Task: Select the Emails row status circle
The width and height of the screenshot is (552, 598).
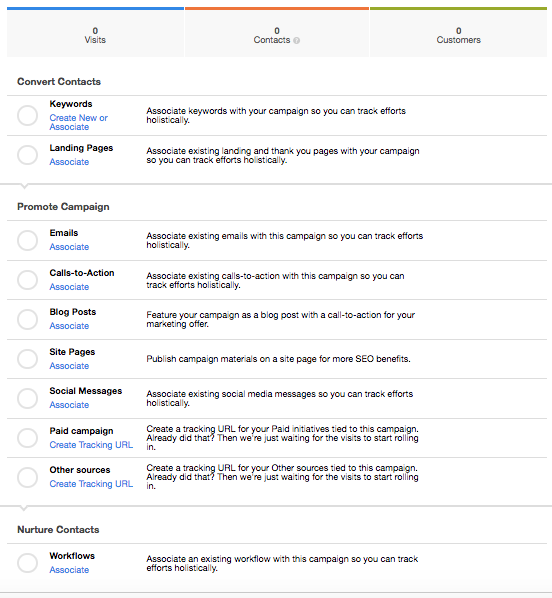Action: click(x=27, y=240)
